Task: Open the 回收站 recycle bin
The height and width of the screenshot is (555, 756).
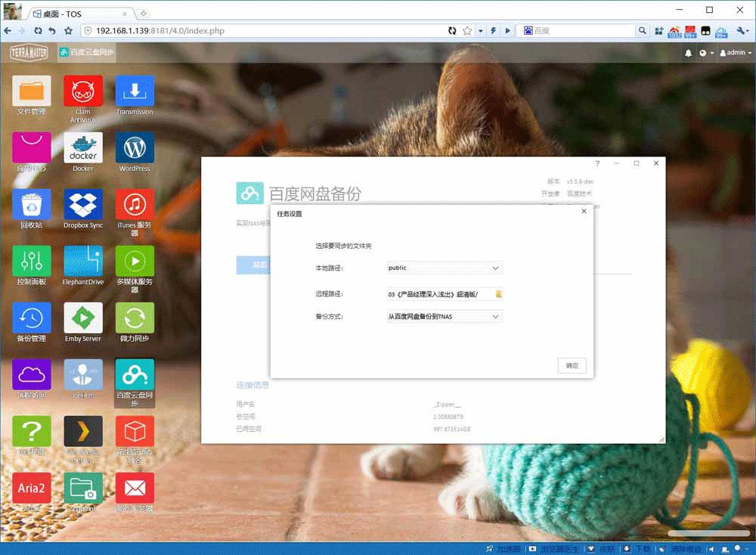Action: 31,203
